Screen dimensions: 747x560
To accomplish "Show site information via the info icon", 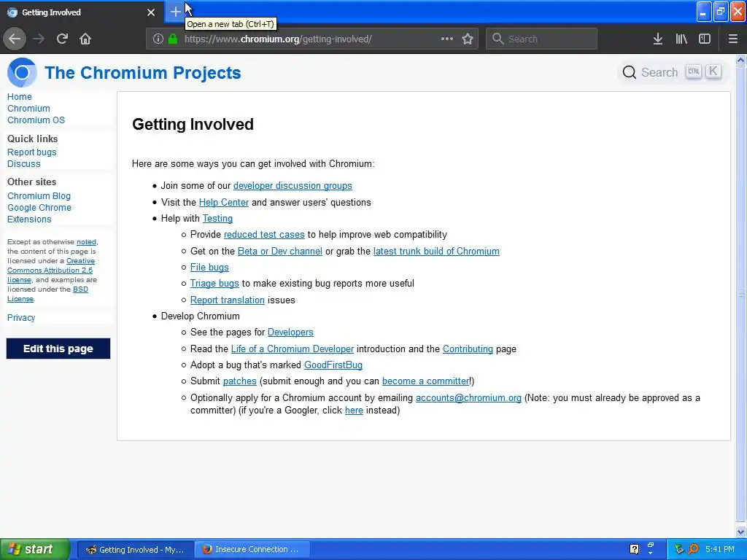I will [x=158, y=39].
